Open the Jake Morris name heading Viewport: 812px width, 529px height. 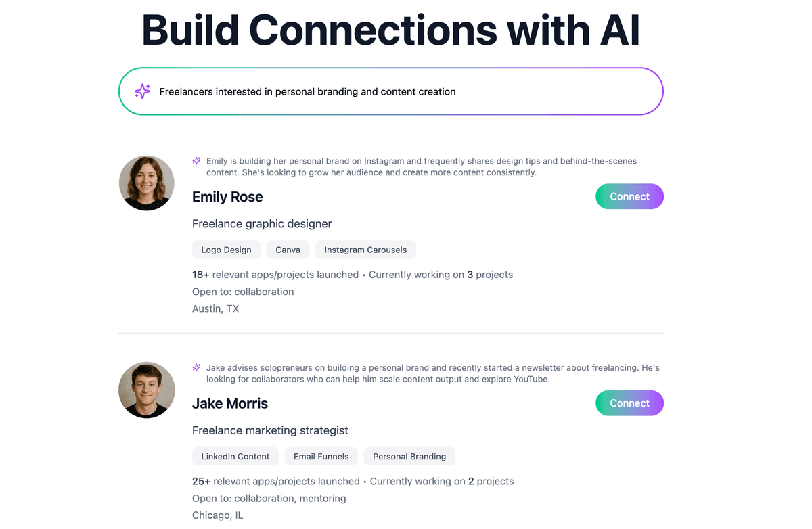(230, 404)
